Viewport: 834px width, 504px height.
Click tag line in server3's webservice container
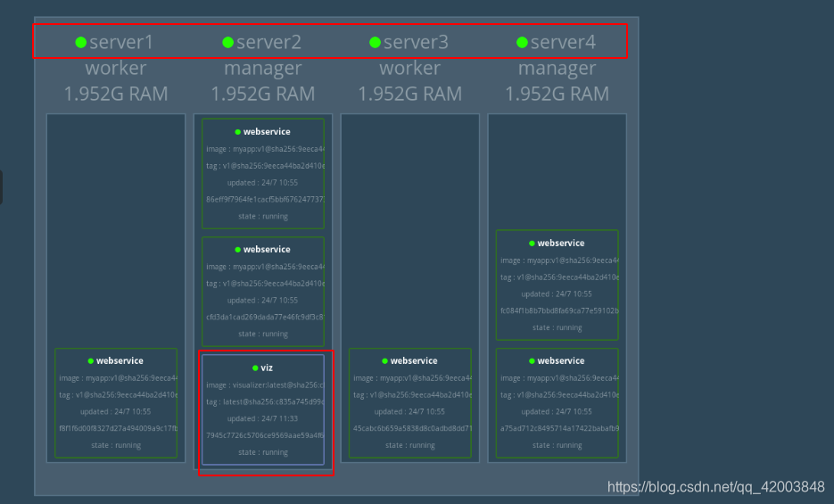(x=412, y=395)
